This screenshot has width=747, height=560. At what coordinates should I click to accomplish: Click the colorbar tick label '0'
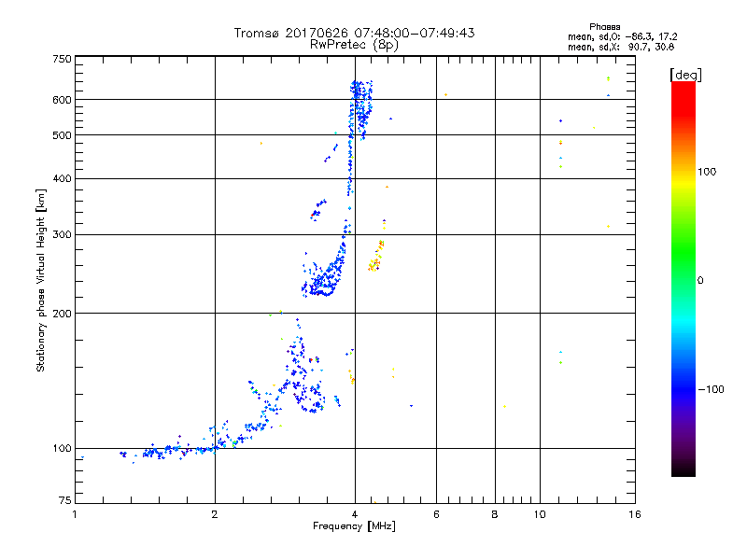tap(700, 280)
